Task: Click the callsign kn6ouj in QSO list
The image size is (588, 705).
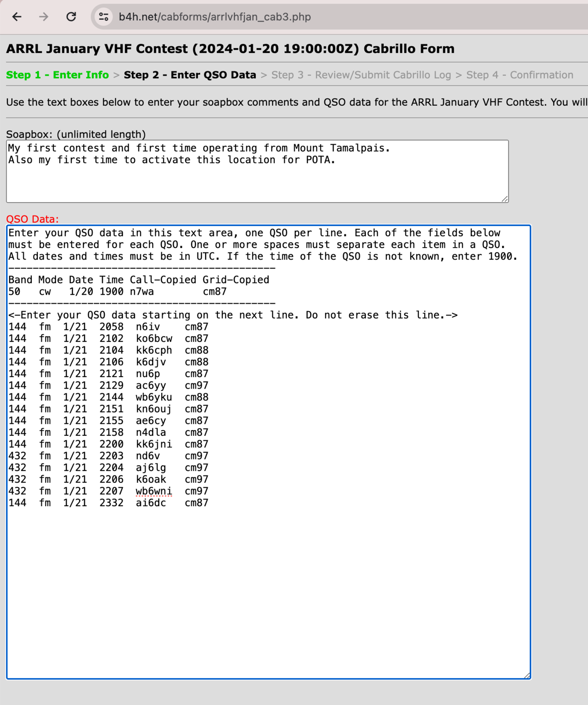Action: tap(154, 409)
